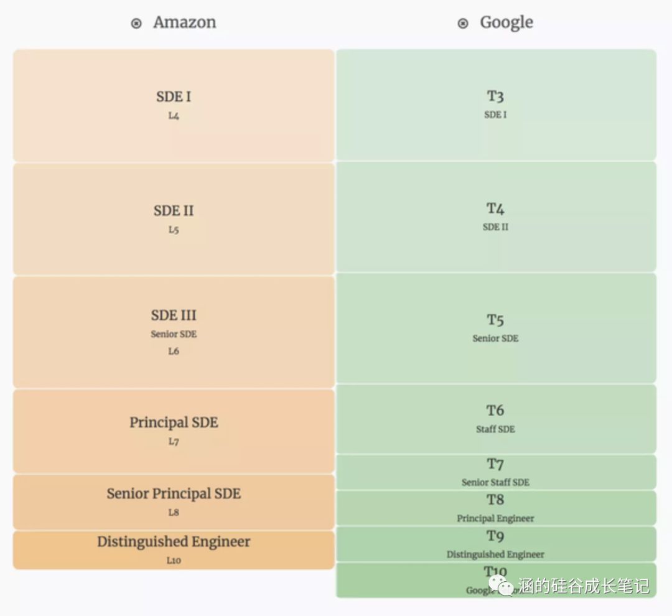Click the remove icon beside Amazon
Viewport: 672px width, 616px height.
pos(136,24)
